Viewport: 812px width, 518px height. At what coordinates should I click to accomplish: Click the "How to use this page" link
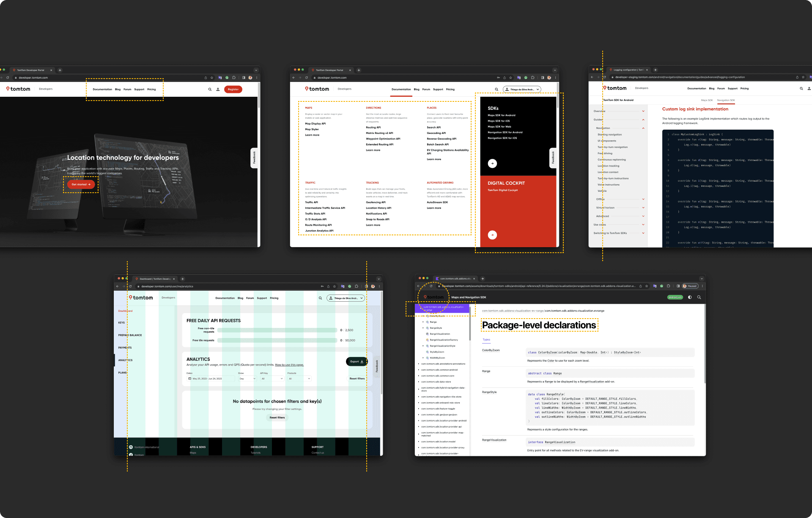[289, 365]
